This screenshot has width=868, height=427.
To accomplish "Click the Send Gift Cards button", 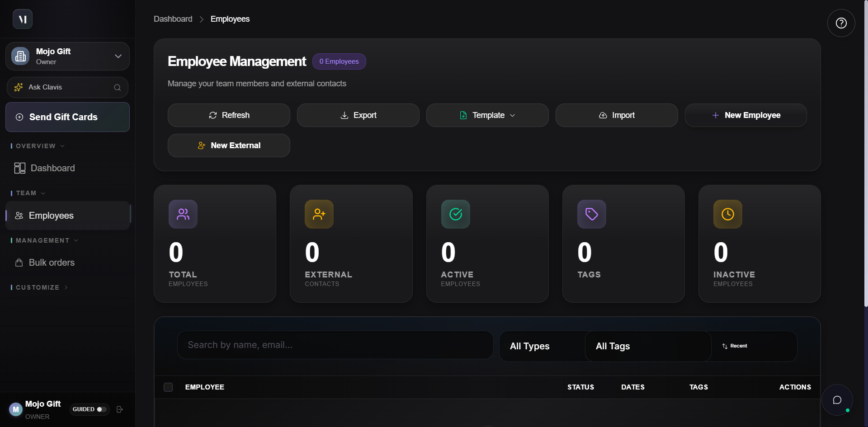I will [67, 117].
